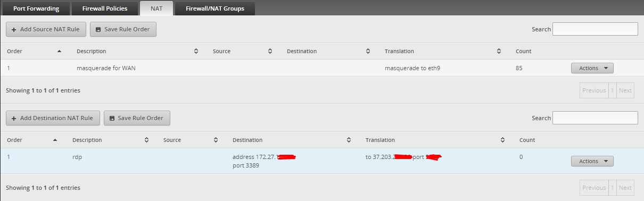
Task: Open Actions dropdown for masquerade rule
Action: click(592, 68)
